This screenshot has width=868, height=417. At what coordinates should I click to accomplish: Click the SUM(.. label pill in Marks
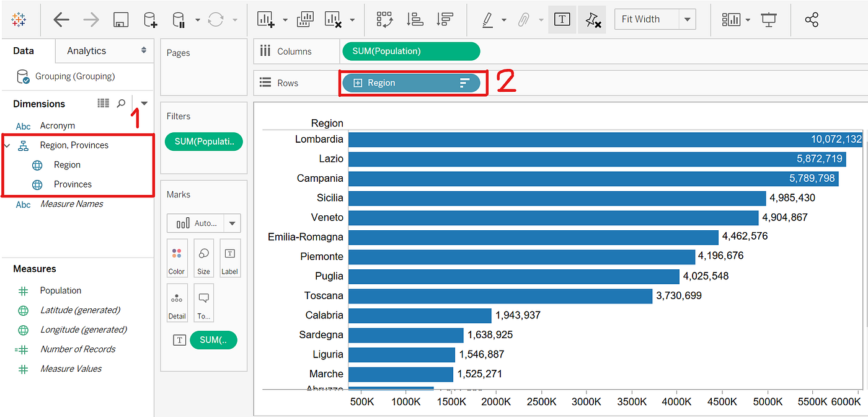[x=214, y=340]
